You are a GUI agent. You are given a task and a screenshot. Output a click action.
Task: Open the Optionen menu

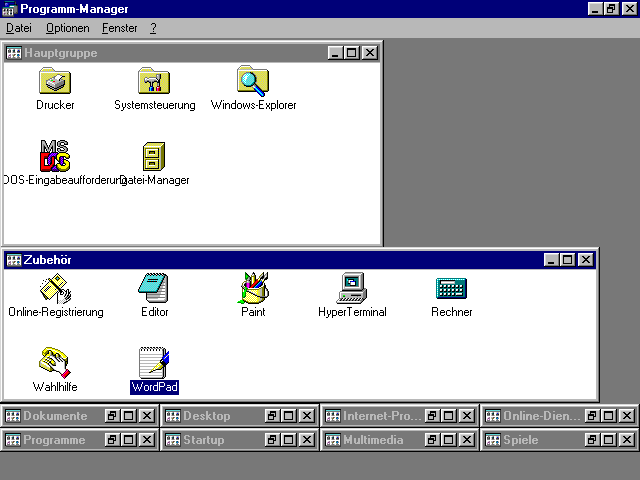(67, 28)
